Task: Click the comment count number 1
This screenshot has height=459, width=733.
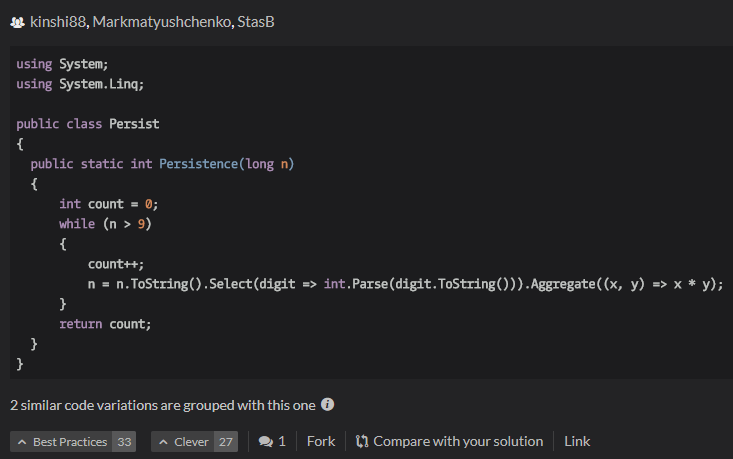Action: coord(282,441)
